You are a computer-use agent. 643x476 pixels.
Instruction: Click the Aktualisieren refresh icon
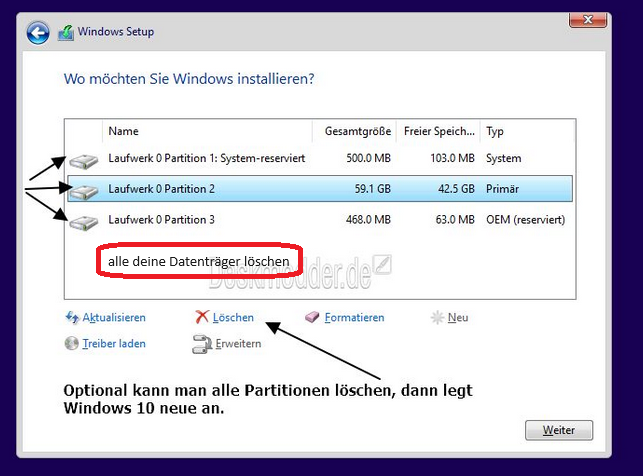73,317
